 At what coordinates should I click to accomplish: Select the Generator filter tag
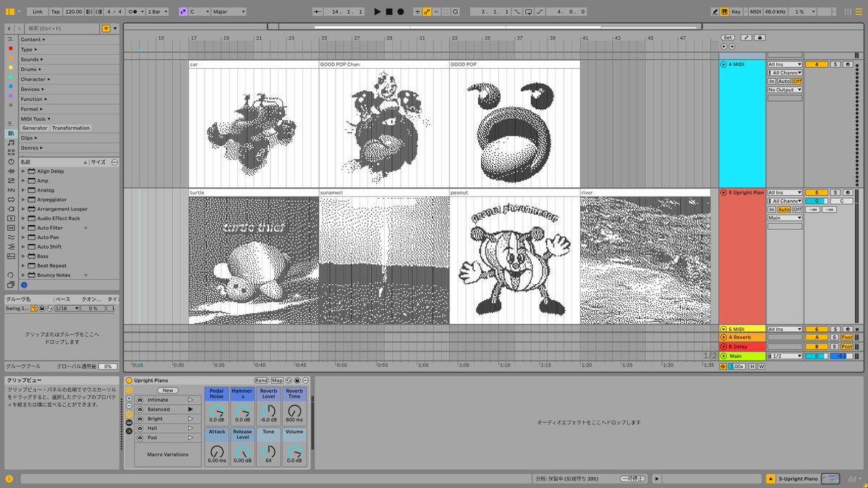(x=35, y=128)
